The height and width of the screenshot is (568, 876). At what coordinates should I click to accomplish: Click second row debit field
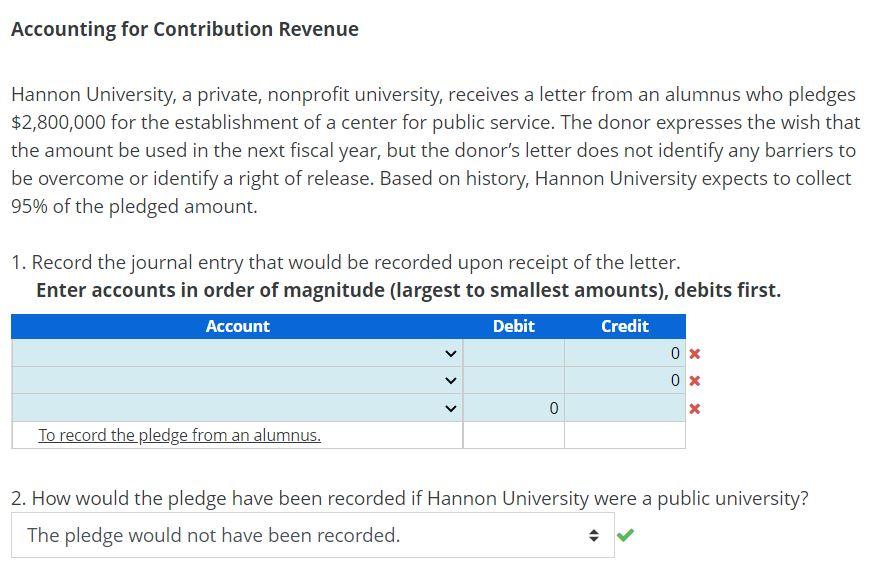pyautogui.click(x=513, y=380)
